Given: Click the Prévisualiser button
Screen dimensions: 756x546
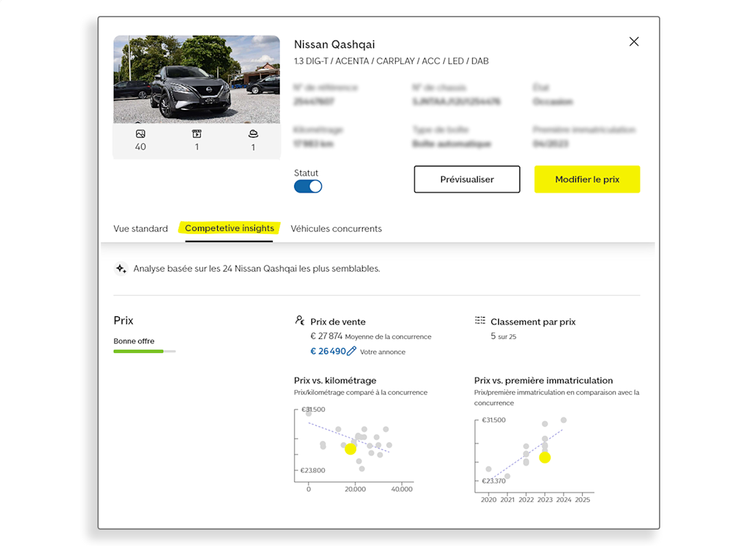Looking at the screenshot, I should (467, 179).
